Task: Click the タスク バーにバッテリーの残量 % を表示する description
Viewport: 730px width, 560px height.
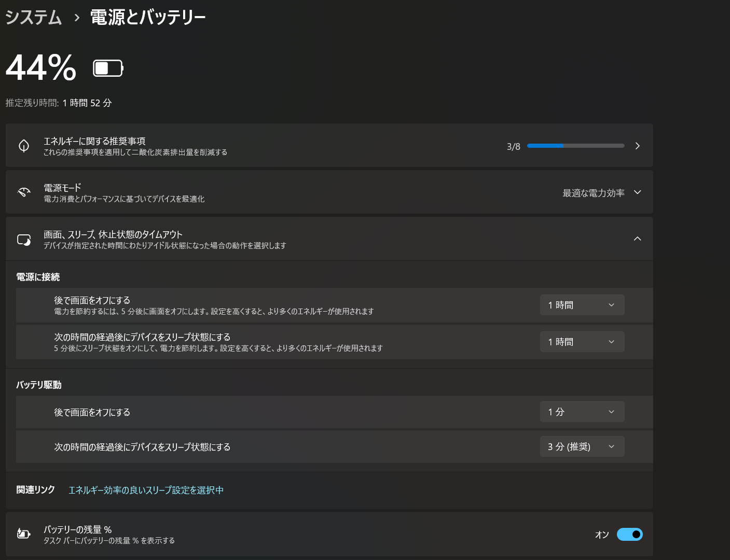Action: coord(109,540)
